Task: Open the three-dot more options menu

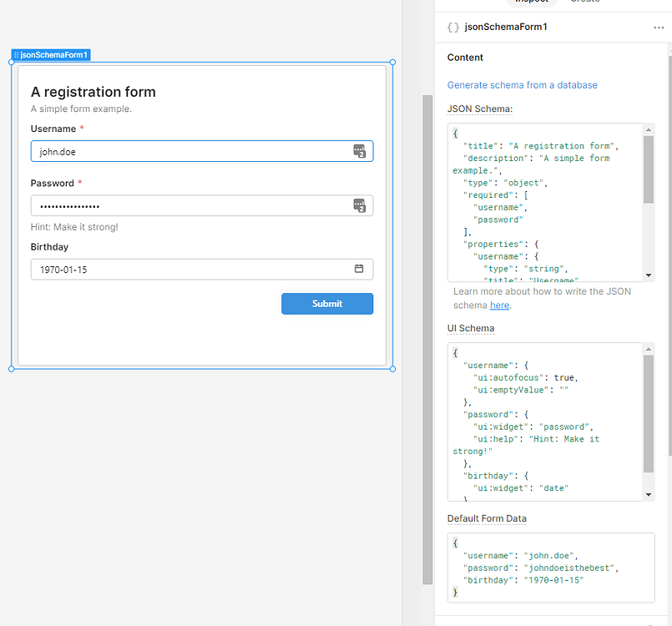Action: click(659, 28)
